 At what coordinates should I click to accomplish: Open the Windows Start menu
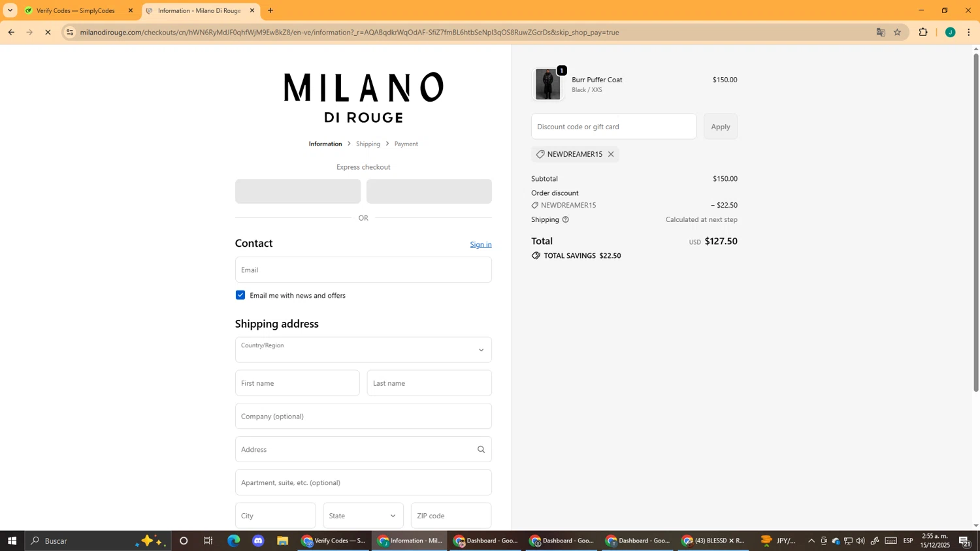point(12,541)
